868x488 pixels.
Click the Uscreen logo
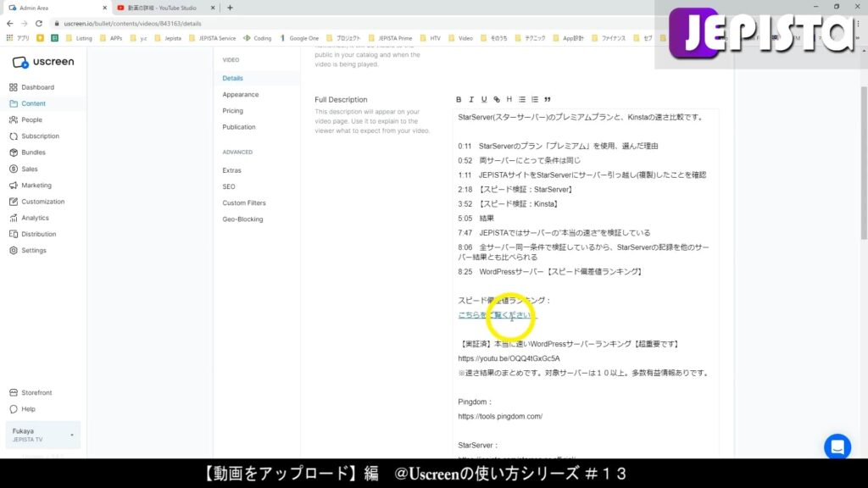[x=43, y=62]
